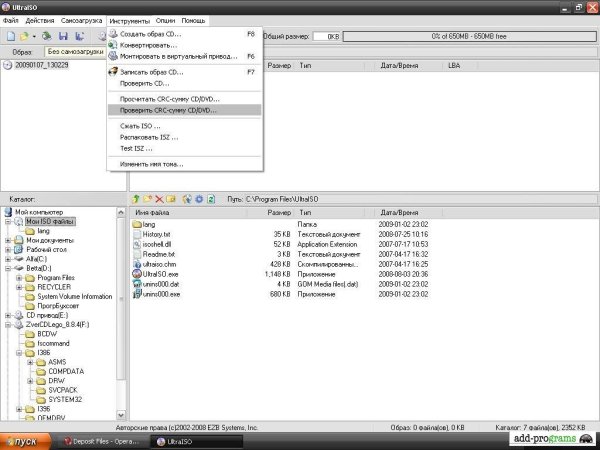Expand the RECYCLER folder node
Screen dimensions: 600x450
pyautogui.click(x=19, y=287)
